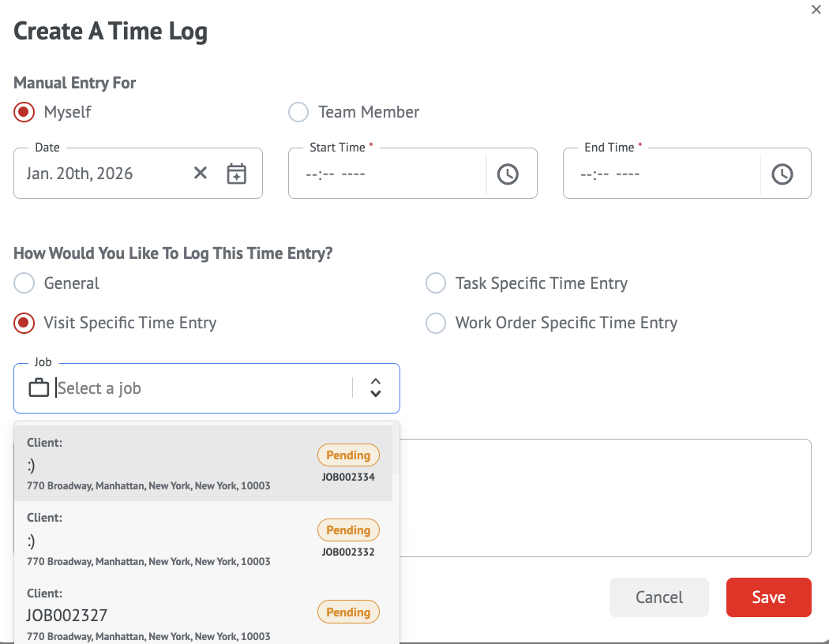Select the Myself radio option
The width and height of the screenshot is (829, 644).
24,112
